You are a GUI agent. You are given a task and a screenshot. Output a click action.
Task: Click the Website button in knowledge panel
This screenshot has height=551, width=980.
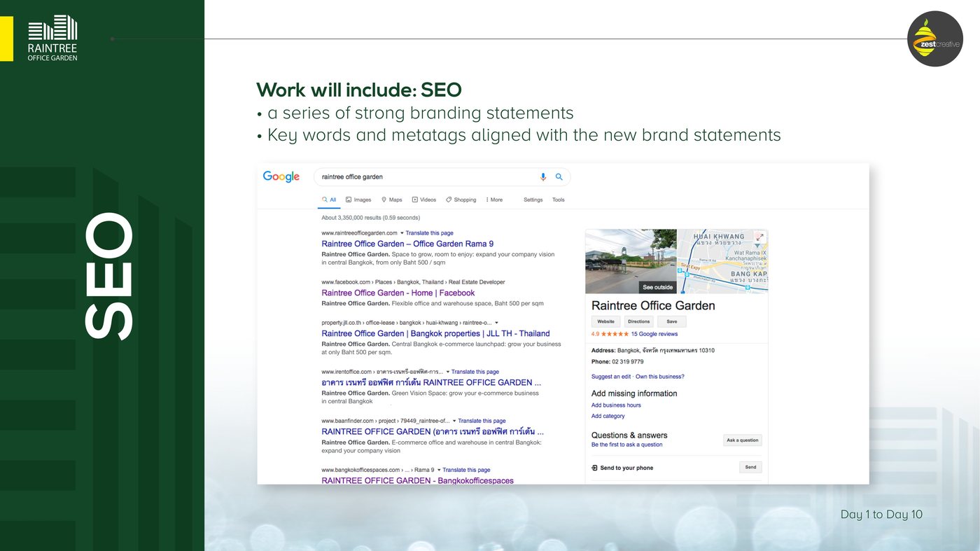pyautogui.click(x=605, y=321)
